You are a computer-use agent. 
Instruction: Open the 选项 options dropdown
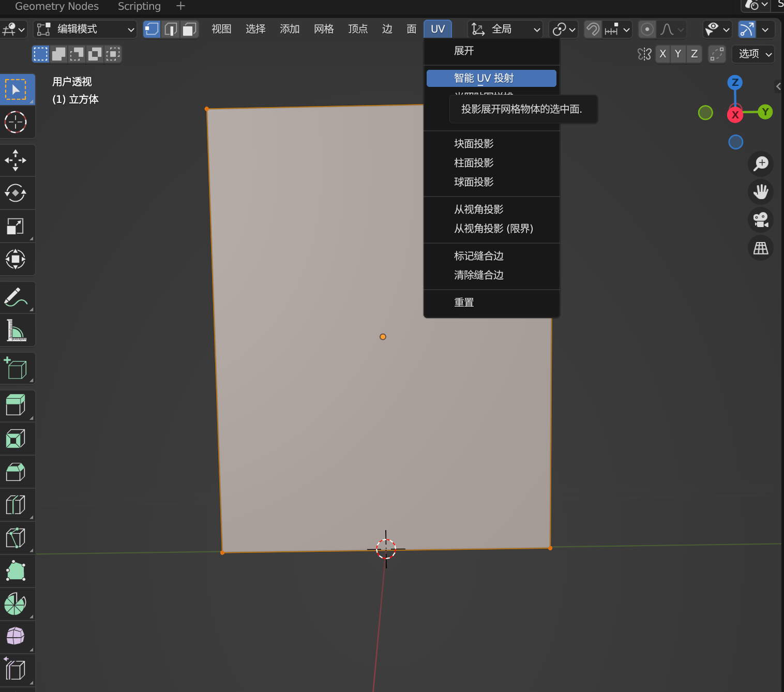point(753,54)
